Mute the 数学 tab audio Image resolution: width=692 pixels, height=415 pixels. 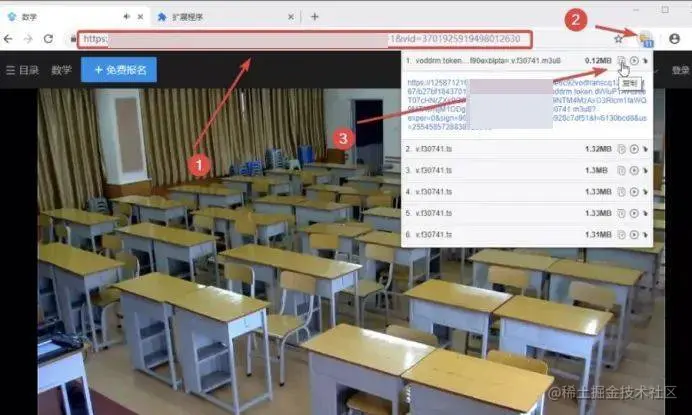[x=127, y=17]
